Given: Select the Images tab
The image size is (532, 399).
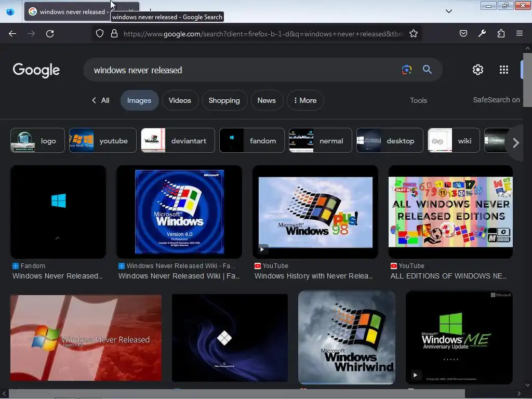Looking at the screenshot, I should tap(139, 100).
